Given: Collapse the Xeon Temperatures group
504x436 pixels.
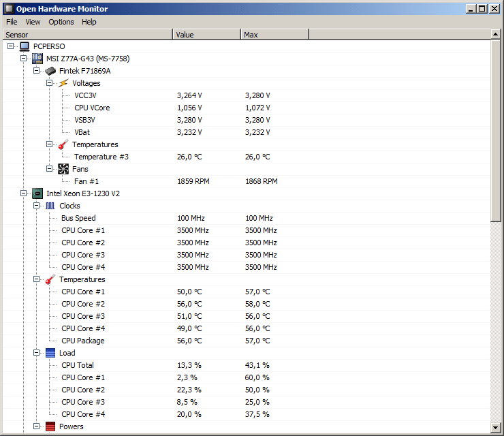Looking at the screenshot, I should pos(36,279).
